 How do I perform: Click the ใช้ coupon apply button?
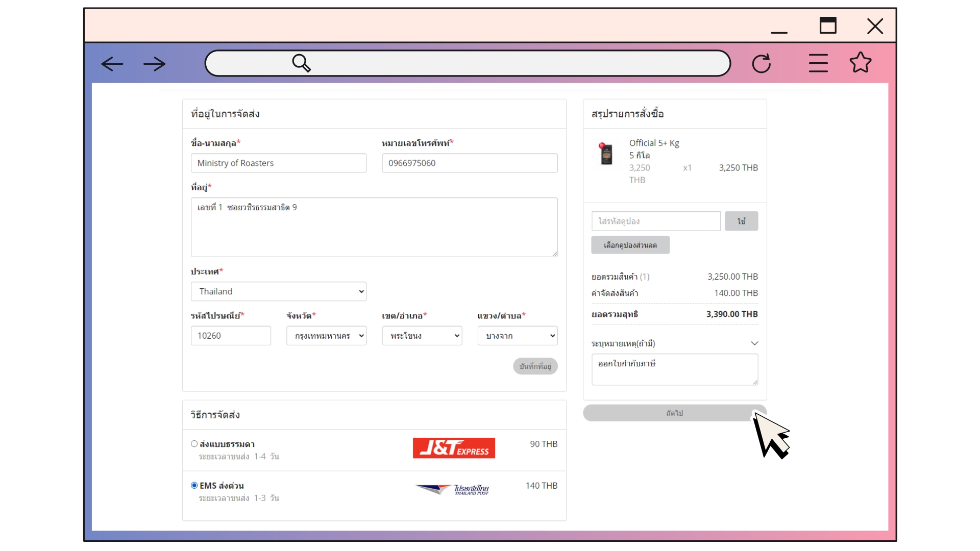[x=741, y=221]
